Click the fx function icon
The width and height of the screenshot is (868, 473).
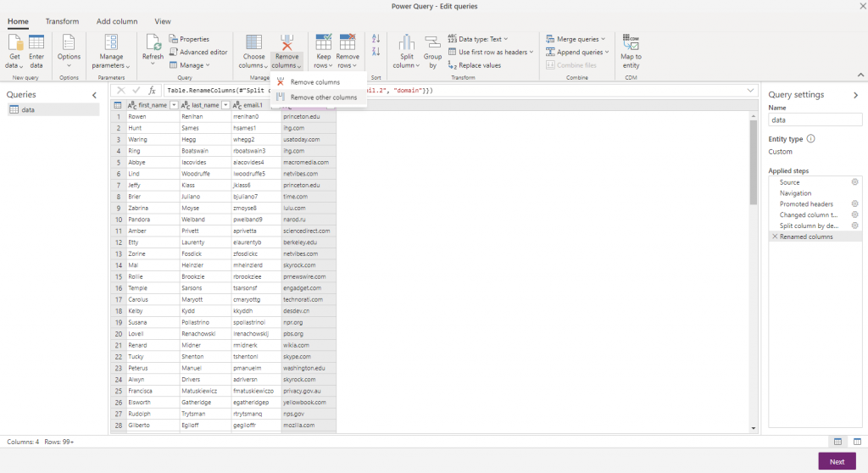(152, 91)
